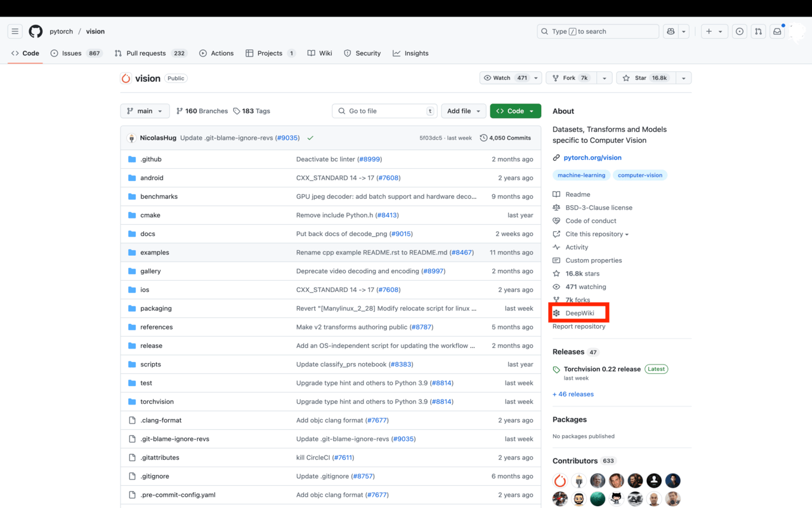Open the hamburger navigation menu

(15, 31)
